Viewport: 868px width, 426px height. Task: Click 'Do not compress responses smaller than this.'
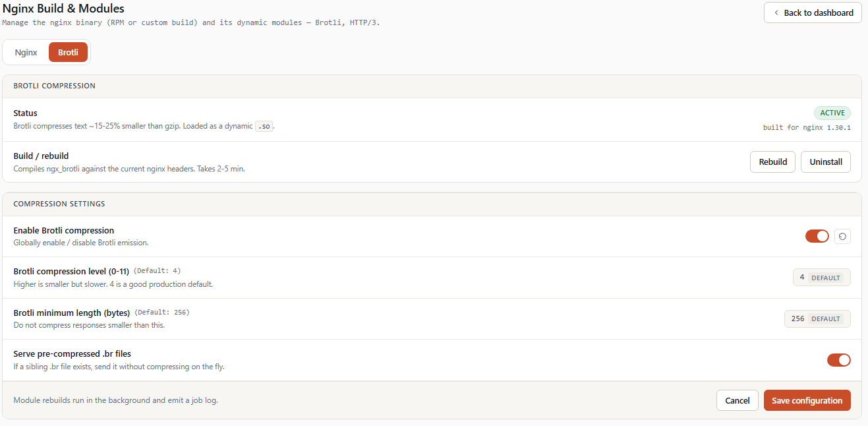[89, 325]
